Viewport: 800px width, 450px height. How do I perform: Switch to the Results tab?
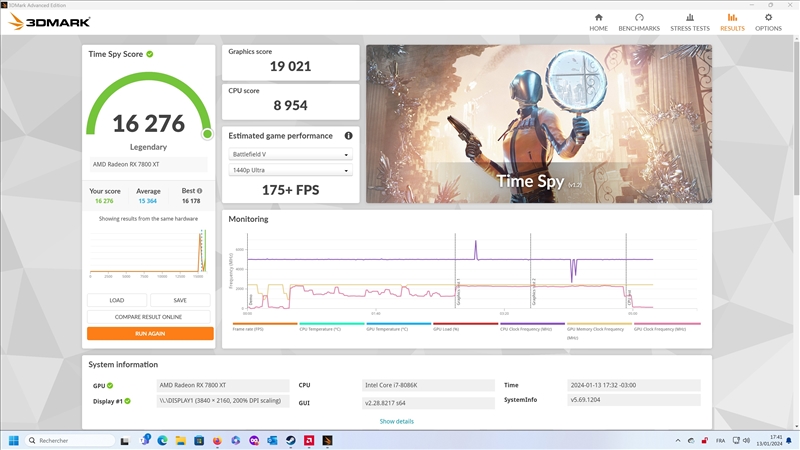pyautogui.click(x=732, y=21)
